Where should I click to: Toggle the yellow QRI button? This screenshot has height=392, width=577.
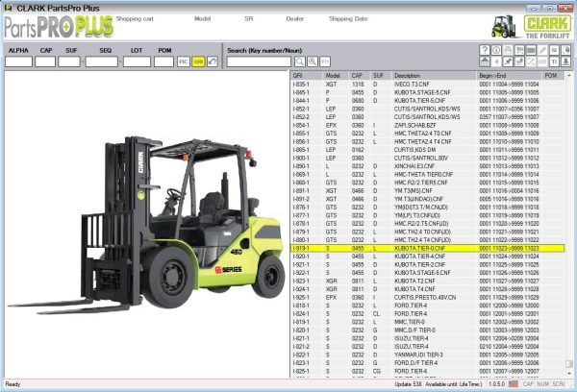tap(198, 61)
